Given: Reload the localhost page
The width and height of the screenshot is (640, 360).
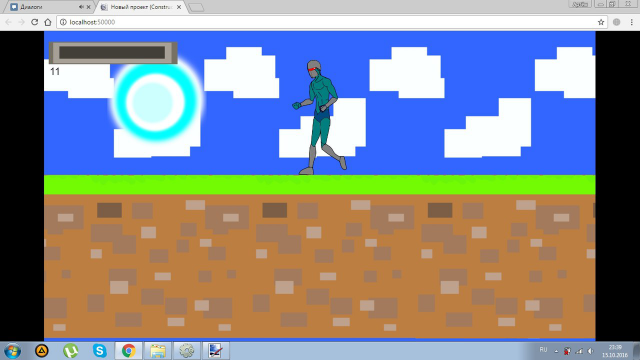Looking at the screenshot, I should point(35,22).
